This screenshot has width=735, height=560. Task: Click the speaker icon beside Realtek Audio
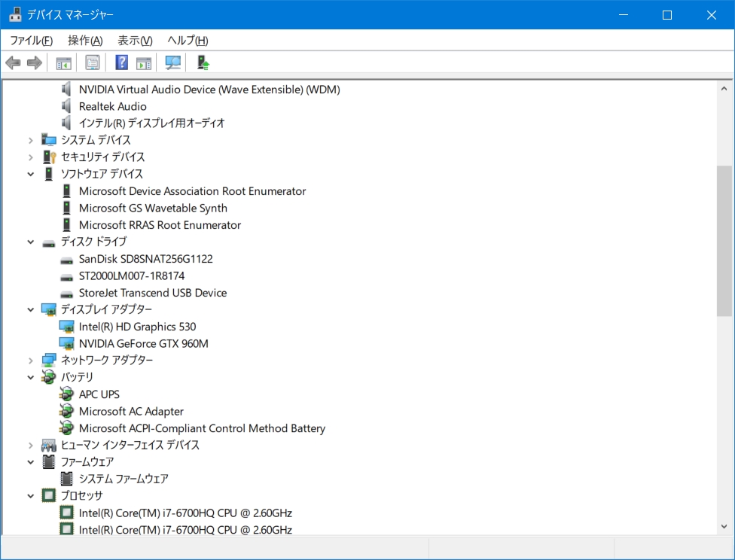[x=66, y=106]
